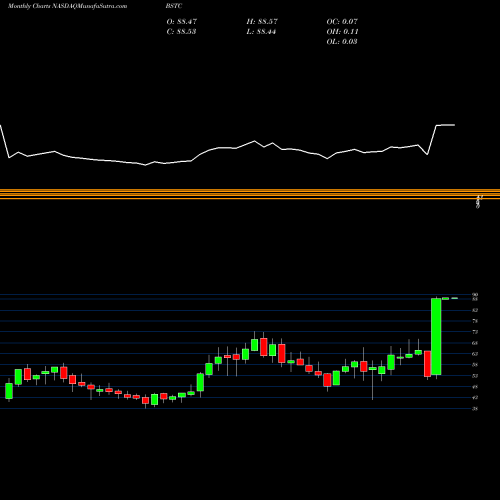Click the 63 price axis label

(x=475, y=354)
